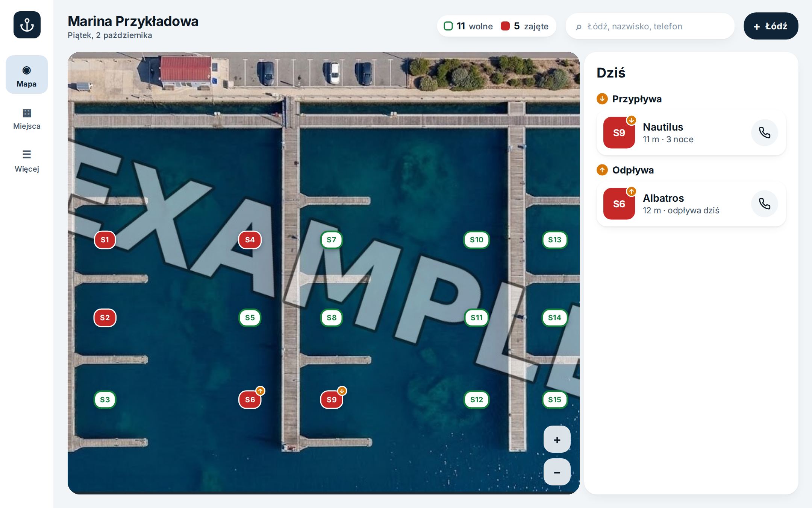Select arriving berth S9 on map
Image resolution: width=812 pixels, height=508 pixels.
click(x=331, y=400)
